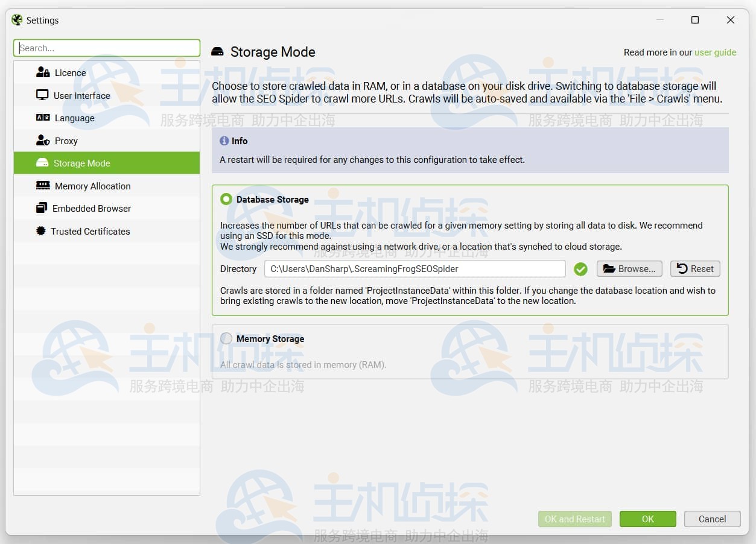Click the Memory Allocation RAM icon
Screen dimensions: 756x544
coord(43,186)
